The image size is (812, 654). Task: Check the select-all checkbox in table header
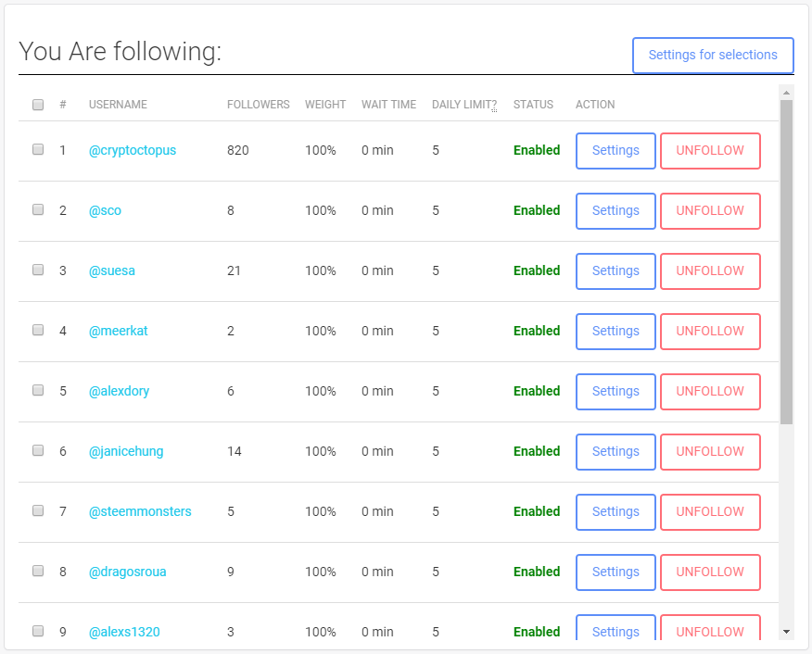[38, 105]
